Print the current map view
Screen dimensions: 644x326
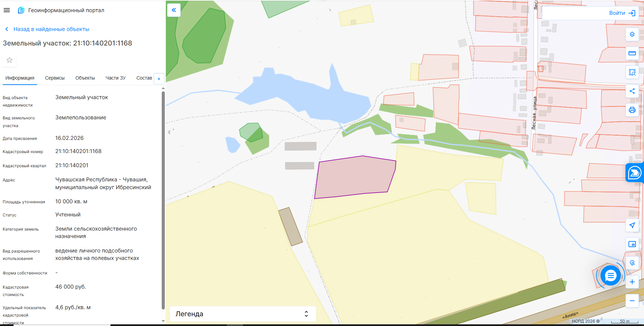(x=632, y=110)
